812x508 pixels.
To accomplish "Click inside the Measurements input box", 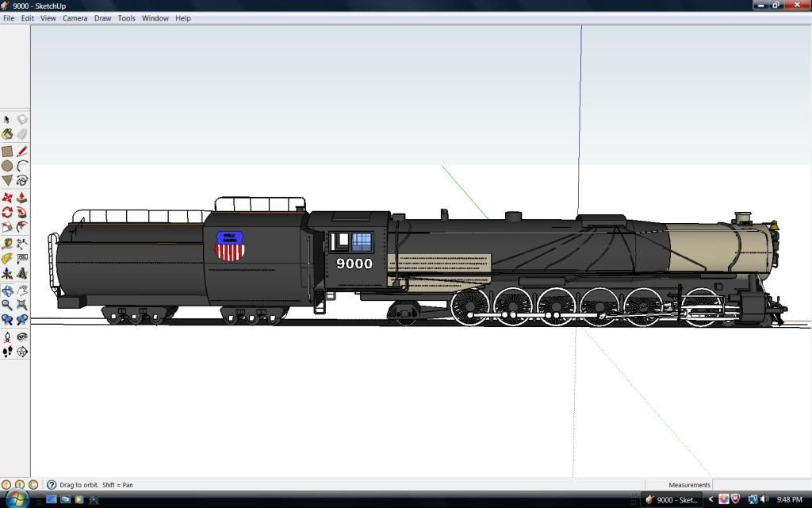I will (x=762, y=485).
